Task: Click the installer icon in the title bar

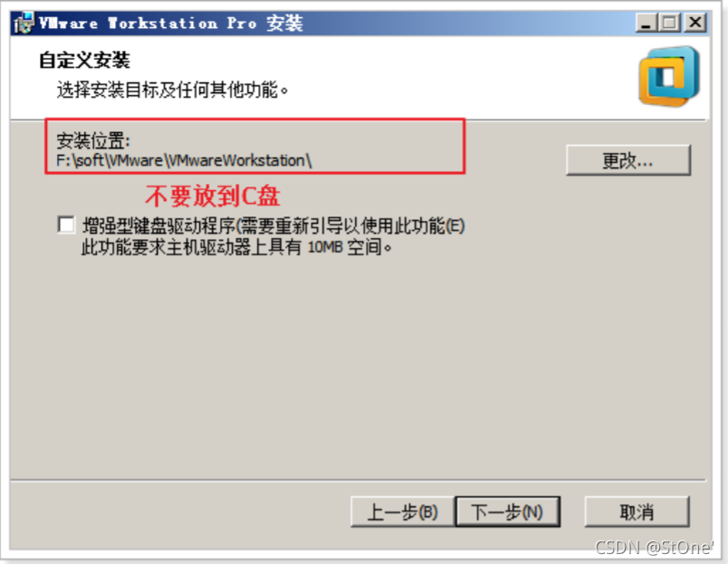Action: pyautogui.click(x=24, y=23)
